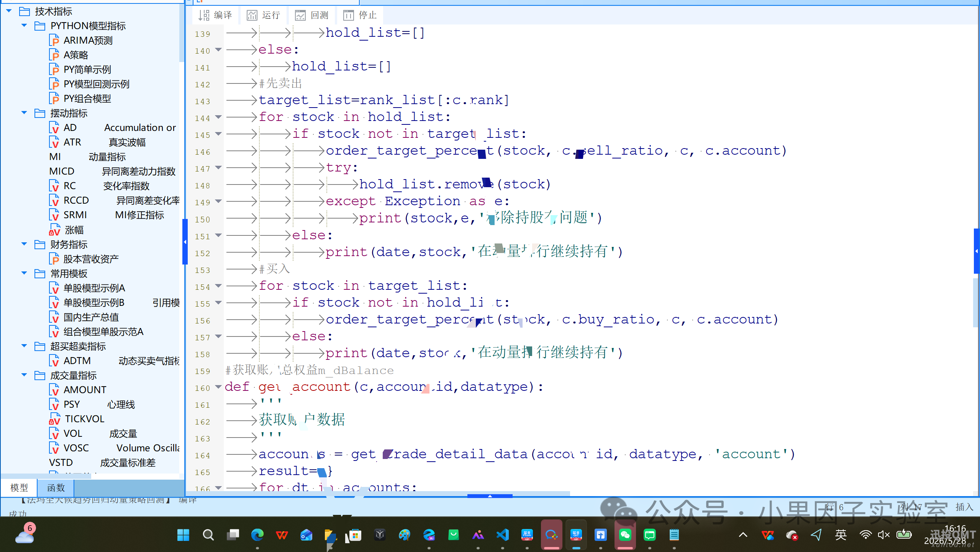Open Task View on the taskbar
Image resolution: width=980 pixels, height=552 pixels.
point(233,535)
